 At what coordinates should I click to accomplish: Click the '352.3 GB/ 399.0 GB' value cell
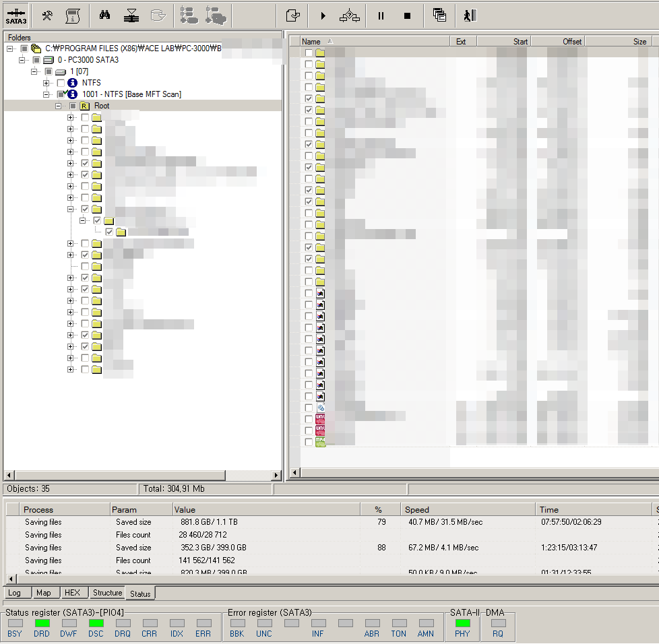214,548
